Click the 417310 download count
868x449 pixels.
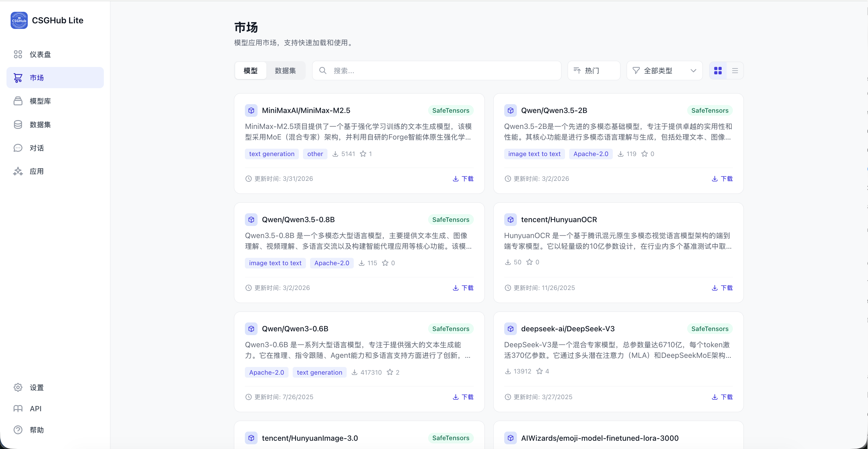371,373
